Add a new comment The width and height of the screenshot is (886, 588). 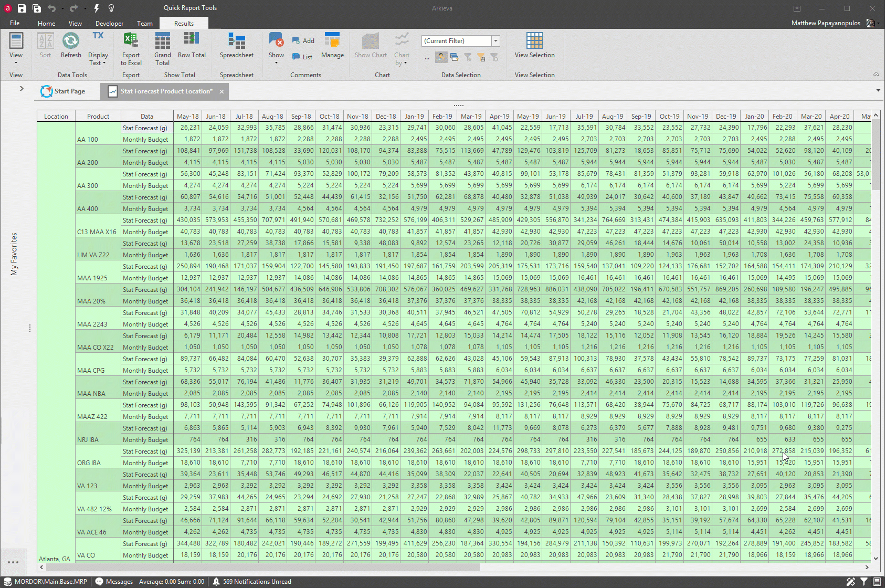pyautogui.click(x=303, y=41)
